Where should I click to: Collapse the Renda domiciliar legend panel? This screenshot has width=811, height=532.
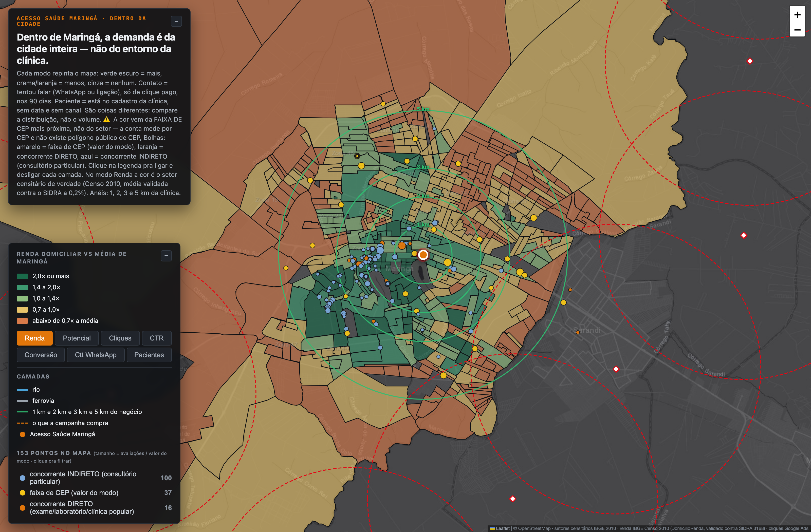[x=166, y=255]
